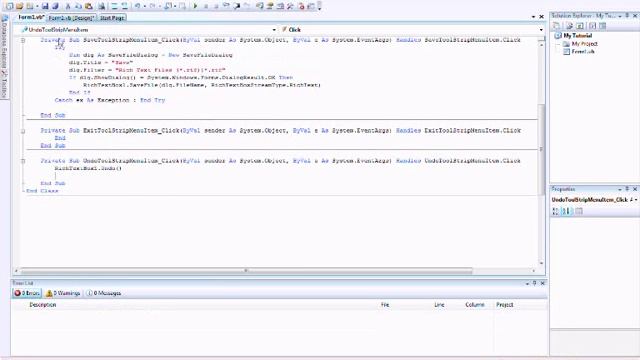Click View Designer icon in Solution Explorer
The width and height of the screenshot is (640, 360).
[602, 26]
